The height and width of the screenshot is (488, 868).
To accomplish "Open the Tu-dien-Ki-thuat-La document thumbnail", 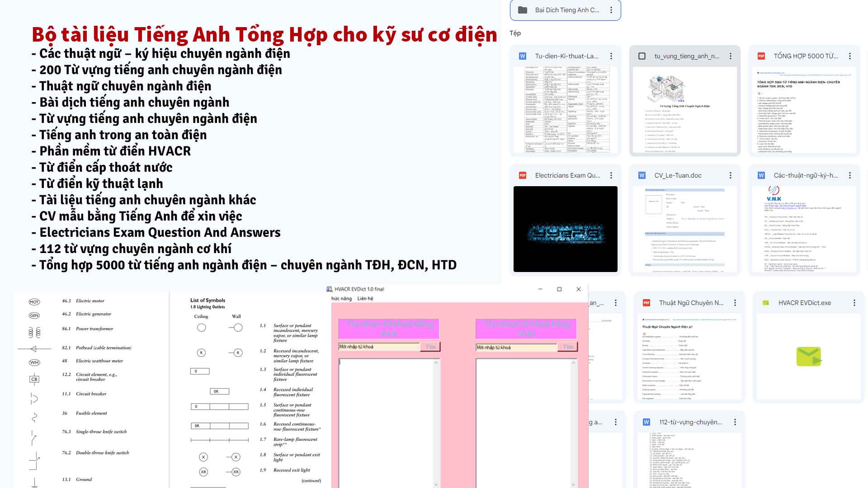I will (566, 110).
